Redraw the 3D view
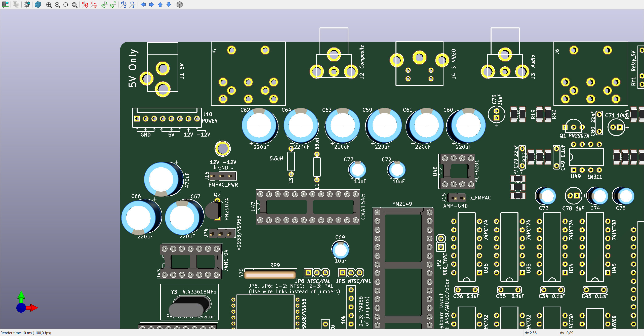 click(x=66, y=5)
